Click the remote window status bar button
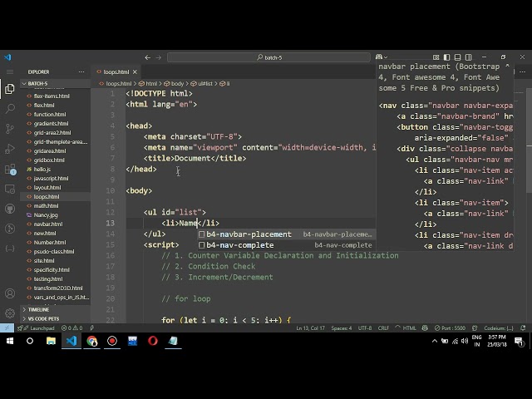532x399 pixels. point(7,328)
